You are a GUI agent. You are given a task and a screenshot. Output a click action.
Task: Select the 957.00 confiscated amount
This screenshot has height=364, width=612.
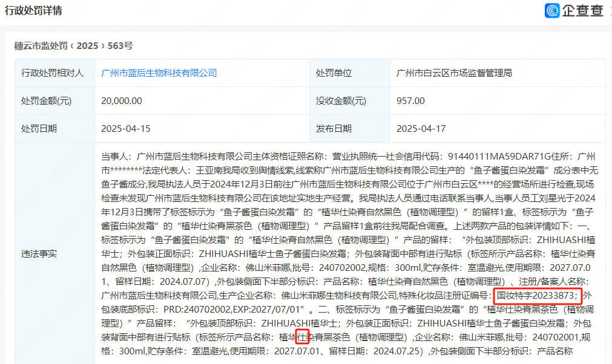pyautogui.click(x=410, y=100)
